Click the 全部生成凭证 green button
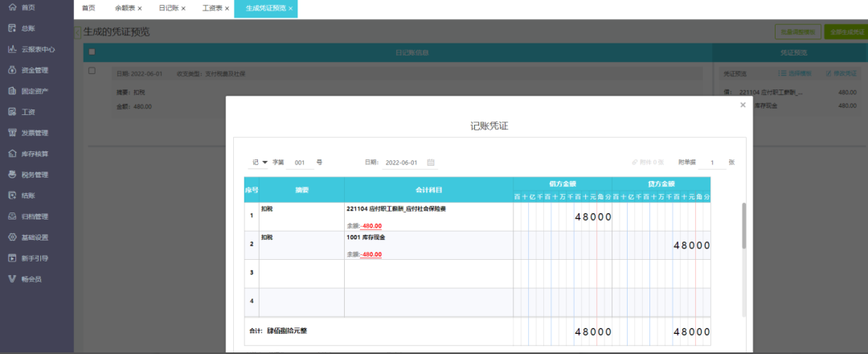 [x=845, y=32]
